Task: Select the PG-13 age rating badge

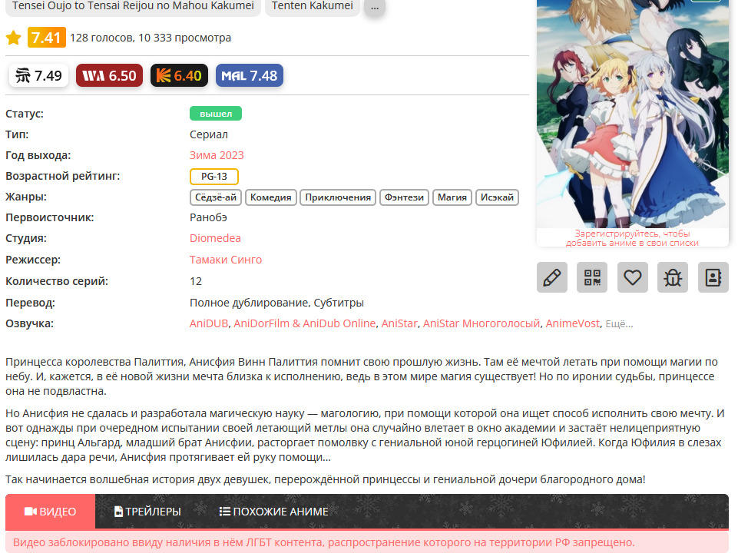Action: click(214, 177)
